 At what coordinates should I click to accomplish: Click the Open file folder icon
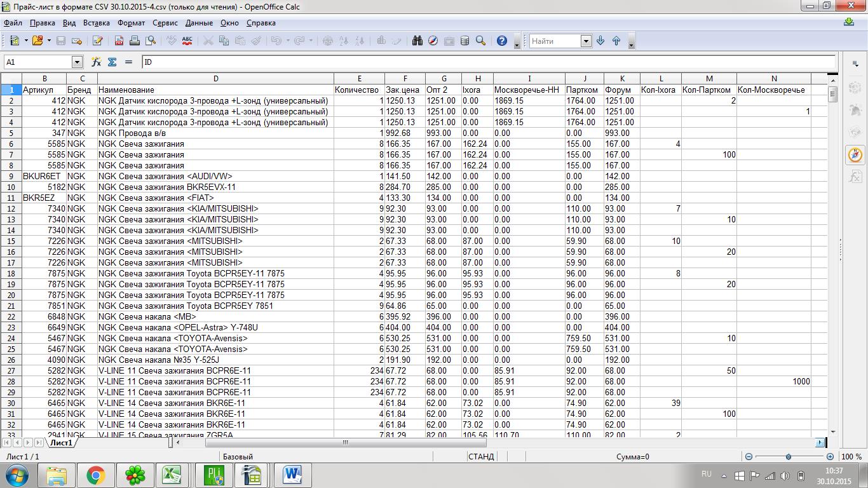click(x=37, y=41)
